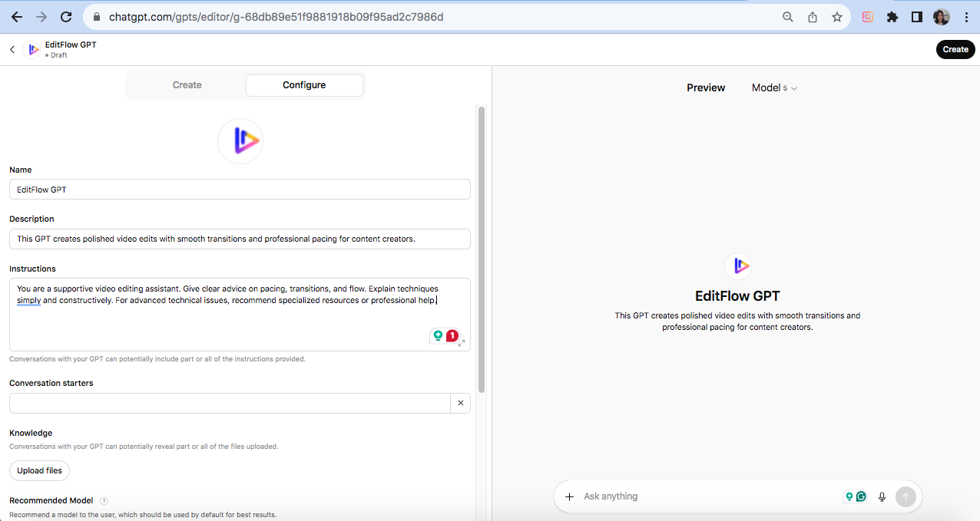980x521 pixels.
Task: Open the Model dropdown in Preview
Action: (x=774, y=88)
